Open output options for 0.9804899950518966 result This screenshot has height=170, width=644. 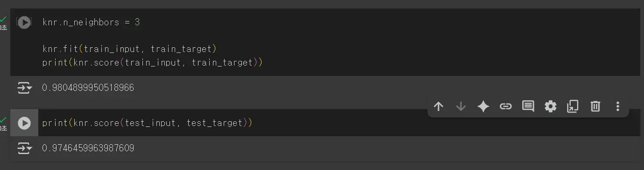point(24,88)
